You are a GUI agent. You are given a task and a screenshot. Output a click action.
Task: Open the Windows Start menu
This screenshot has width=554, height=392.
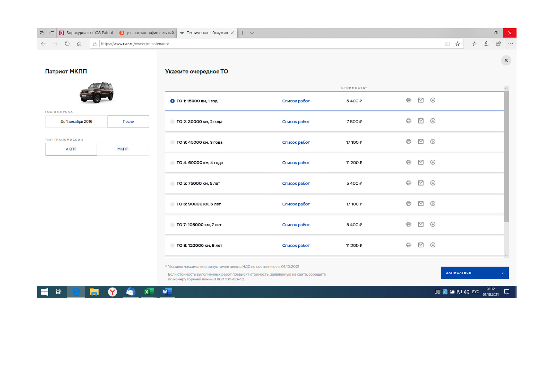[44, 292]
